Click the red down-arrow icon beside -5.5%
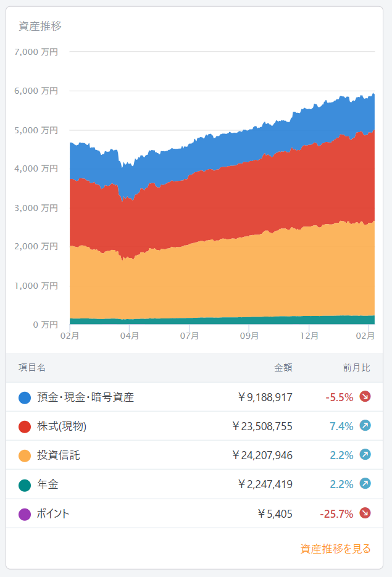392x577 pixels. click(365, 396)
